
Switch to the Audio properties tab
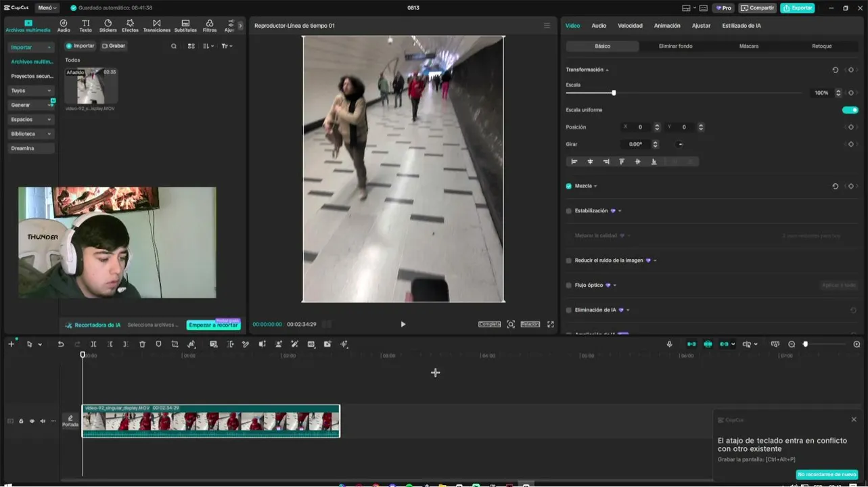point(599,26)
